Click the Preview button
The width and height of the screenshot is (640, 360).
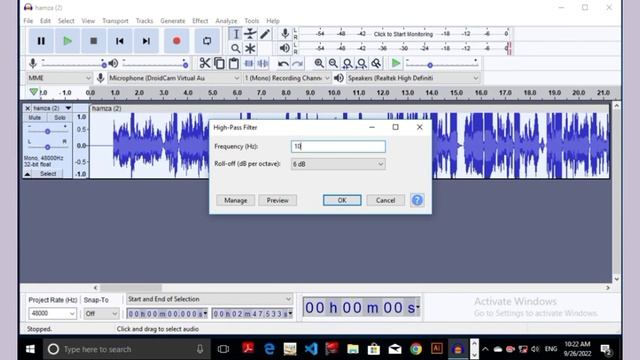(278, 200)
